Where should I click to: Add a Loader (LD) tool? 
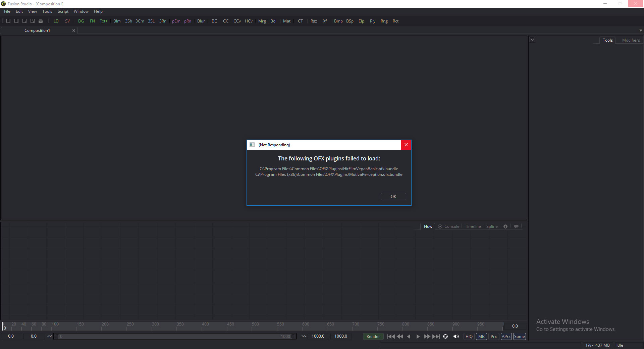(56, 21)
